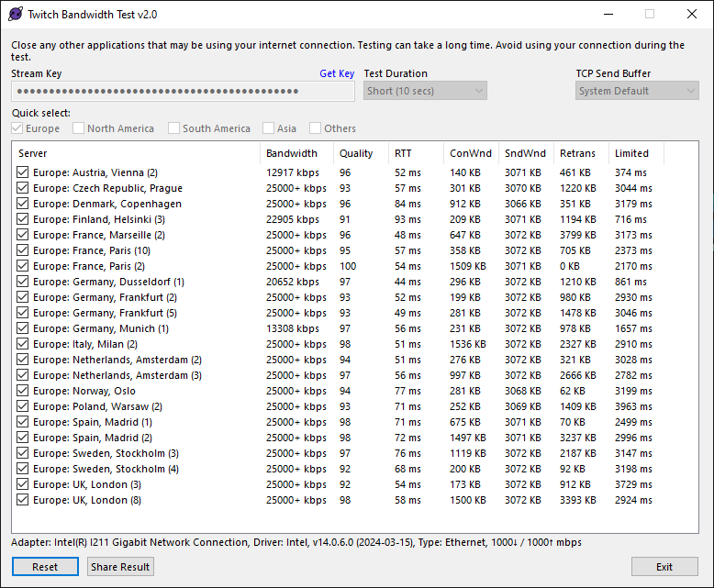
Task: Open the Get Key link
Action: [337, 73]
